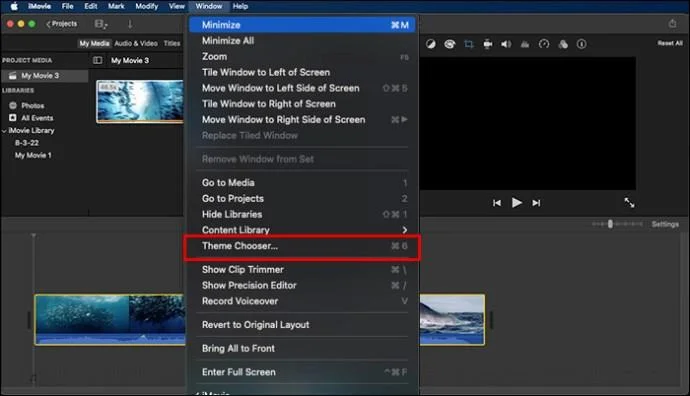Image resolution: width=690 pixels, height=396 pixels.
Task: Open the File menu
Action: [x=68, y=6]
